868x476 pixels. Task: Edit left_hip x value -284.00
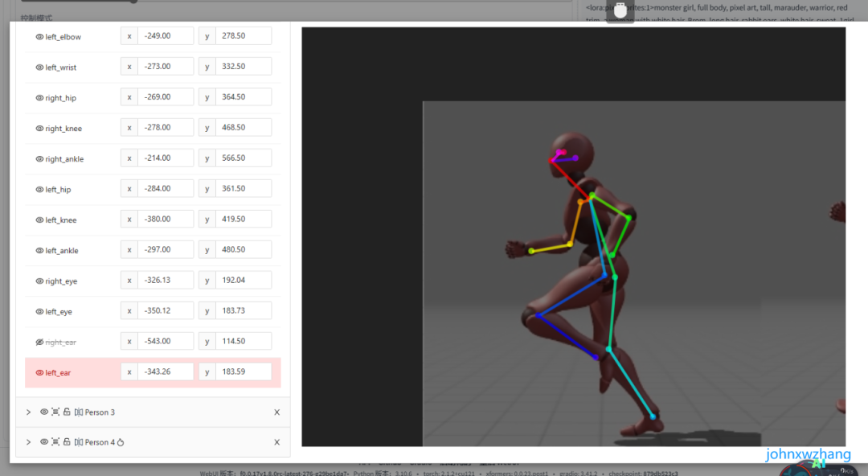166,188
